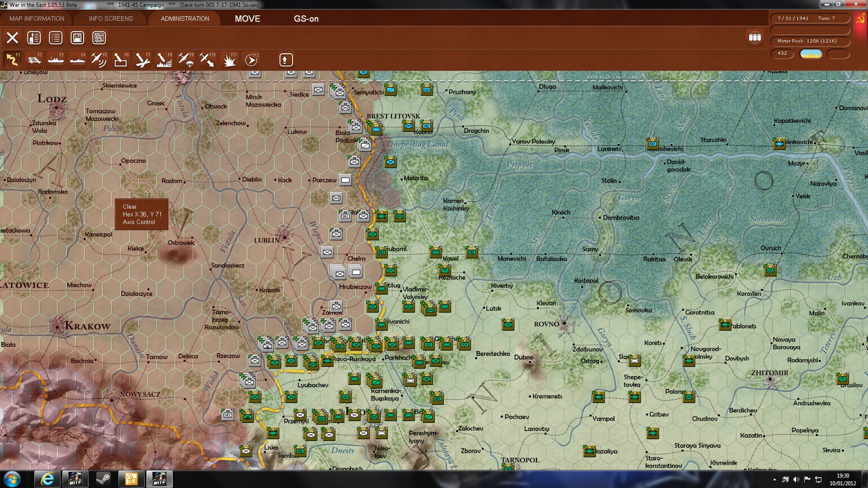Viewport: 868px width, 488px height.
Task: Open the MAP INFORMATION tab
Action: coord(37,19)
